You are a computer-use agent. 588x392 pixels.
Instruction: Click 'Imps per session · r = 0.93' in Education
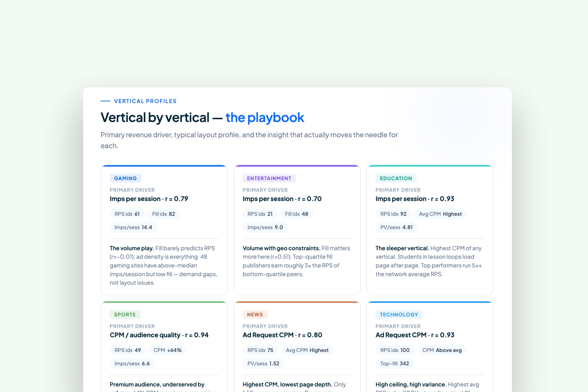(x=415, y=199)
